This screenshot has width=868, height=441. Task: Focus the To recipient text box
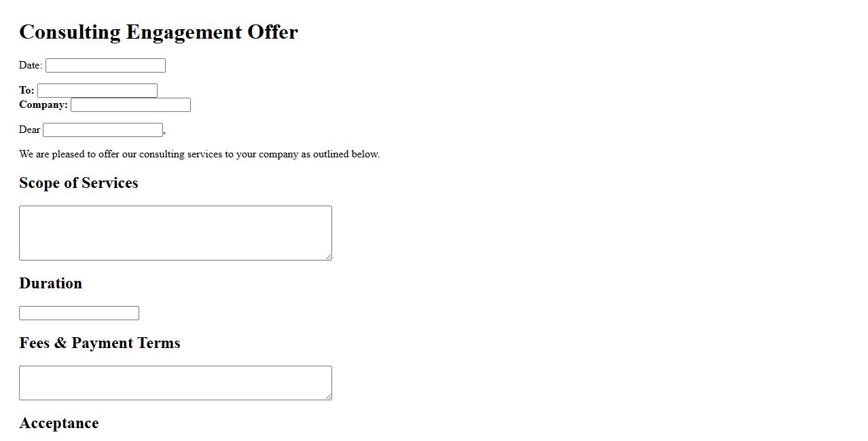pyautogui.click(x=97, y=91)
